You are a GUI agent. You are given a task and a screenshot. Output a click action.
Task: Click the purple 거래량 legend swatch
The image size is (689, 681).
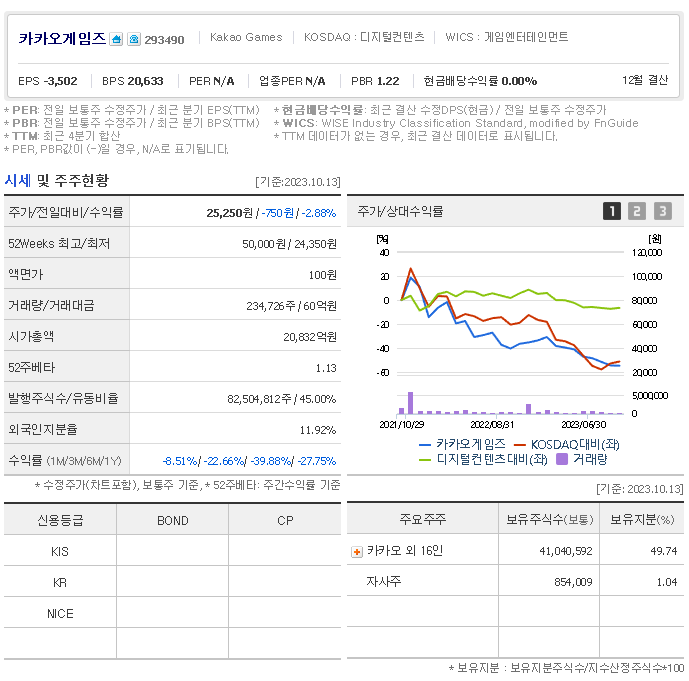click(562, 460)
